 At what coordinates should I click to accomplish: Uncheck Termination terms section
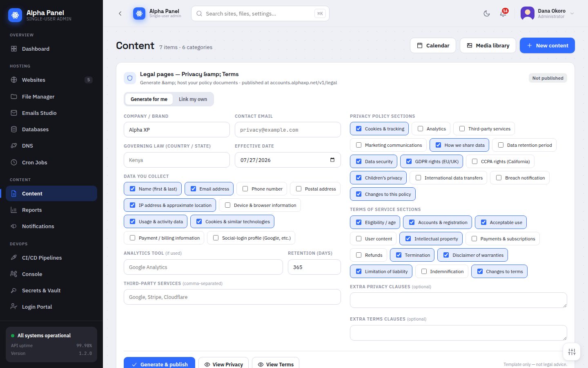pos(399,255)
